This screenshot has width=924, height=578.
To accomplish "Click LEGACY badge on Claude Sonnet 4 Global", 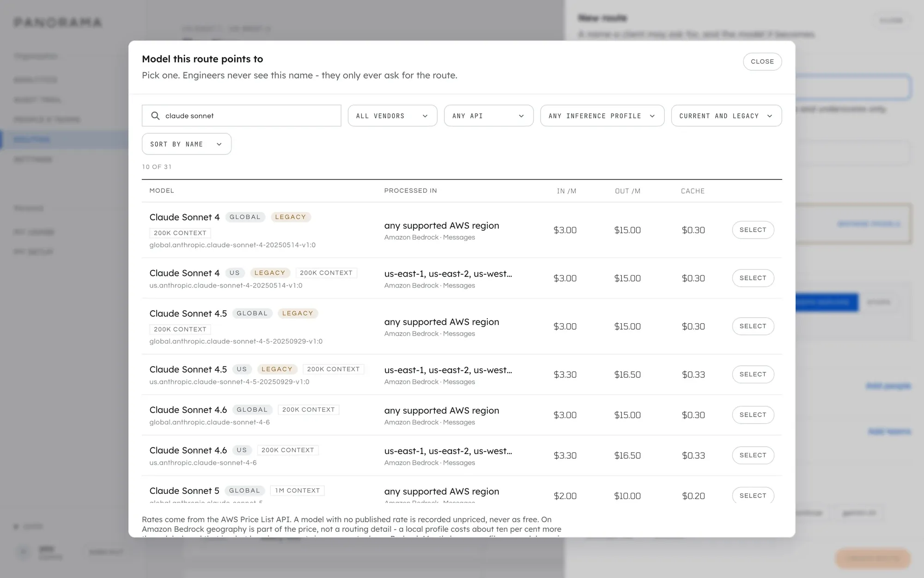I will [x=291, y=217].
